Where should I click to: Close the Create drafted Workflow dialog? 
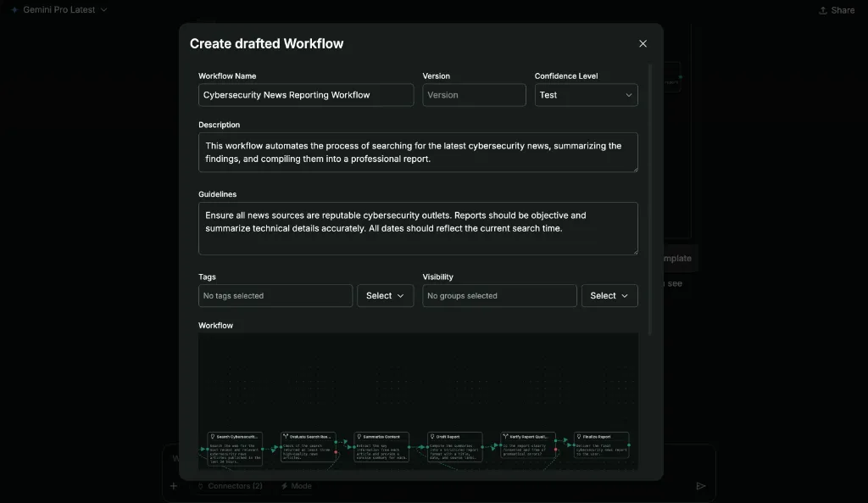pyautogui.click(x=643, y=43)
